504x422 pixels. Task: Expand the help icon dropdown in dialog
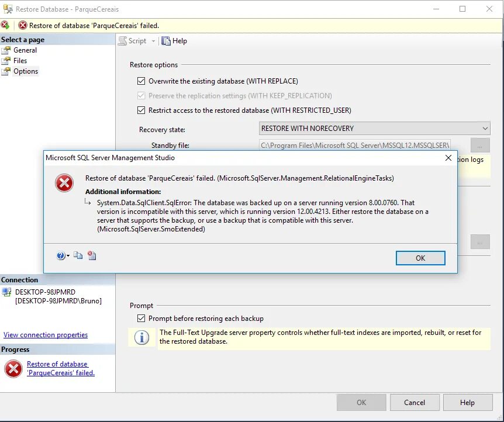pyautogui.click(x=68, y=256)
